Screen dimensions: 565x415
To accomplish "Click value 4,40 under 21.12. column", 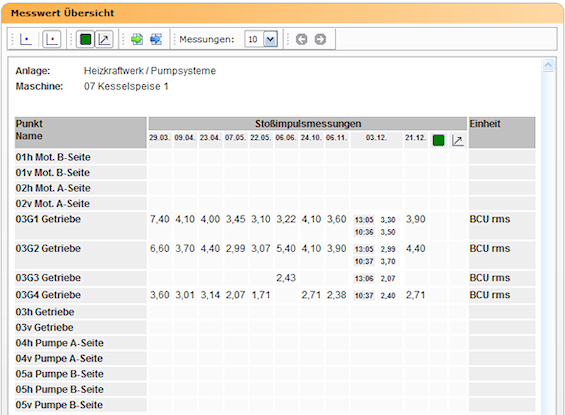I will tap(415, 248).
